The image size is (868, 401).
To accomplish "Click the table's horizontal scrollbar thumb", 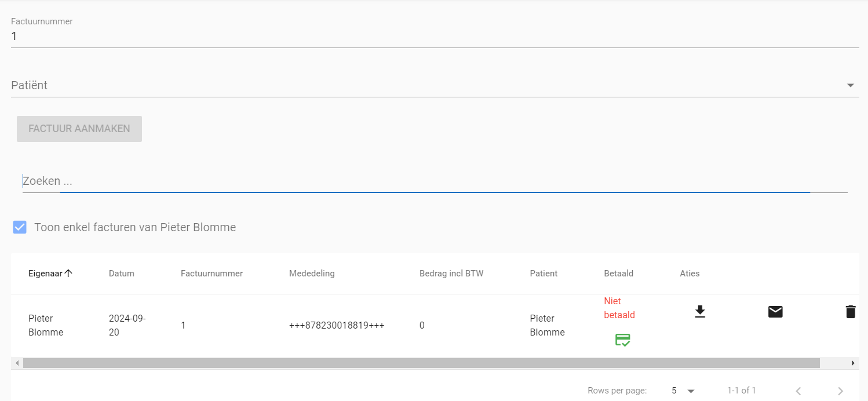I will 421,363.
